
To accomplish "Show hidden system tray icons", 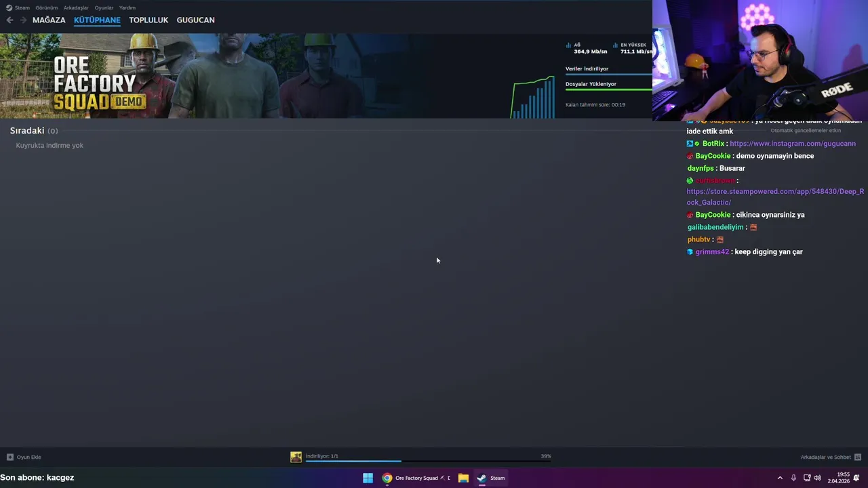I will click(x=780, y=478).
